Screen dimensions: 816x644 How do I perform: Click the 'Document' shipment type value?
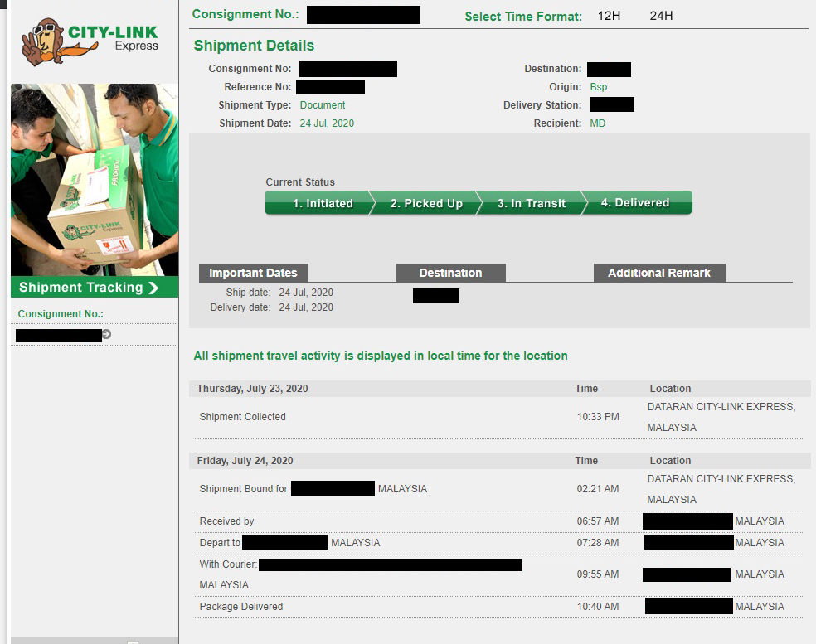[x=323, y=105]
